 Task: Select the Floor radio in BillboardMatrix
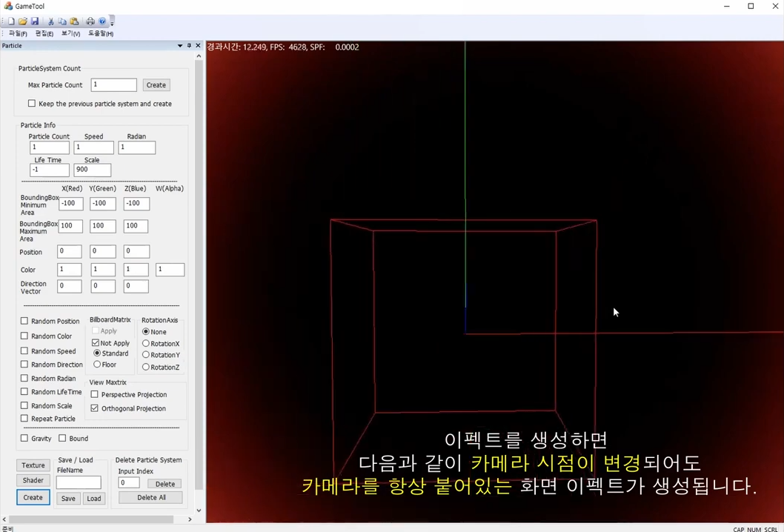pyautogui.click(x=97, y=365)
